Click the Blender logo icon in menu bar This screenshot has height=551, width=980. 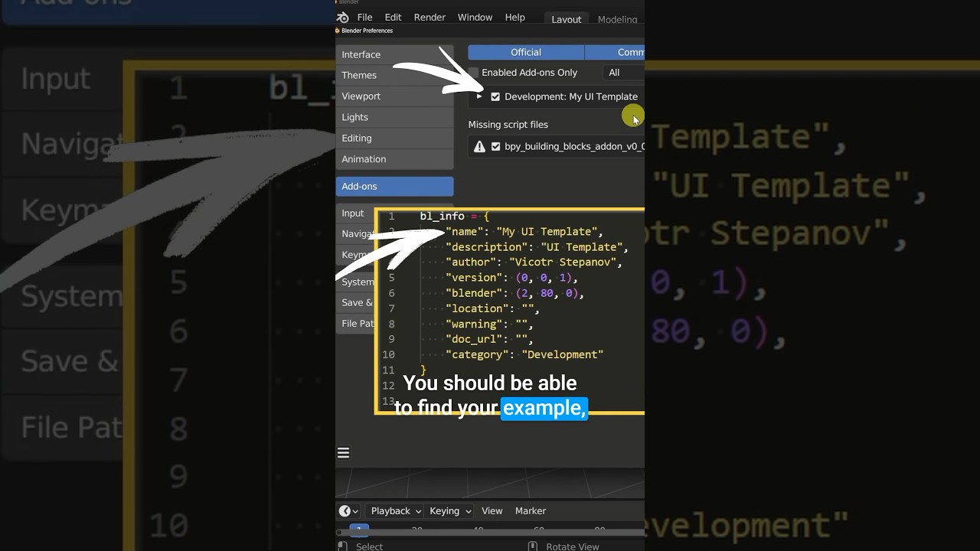click(343, 18)
